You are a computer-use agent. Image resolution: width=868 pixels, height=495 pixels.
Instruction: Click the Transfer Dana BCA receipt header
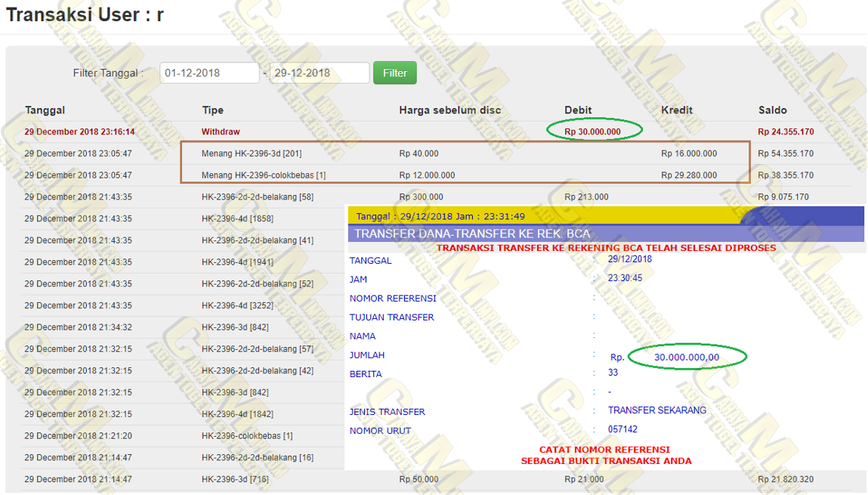472,234
